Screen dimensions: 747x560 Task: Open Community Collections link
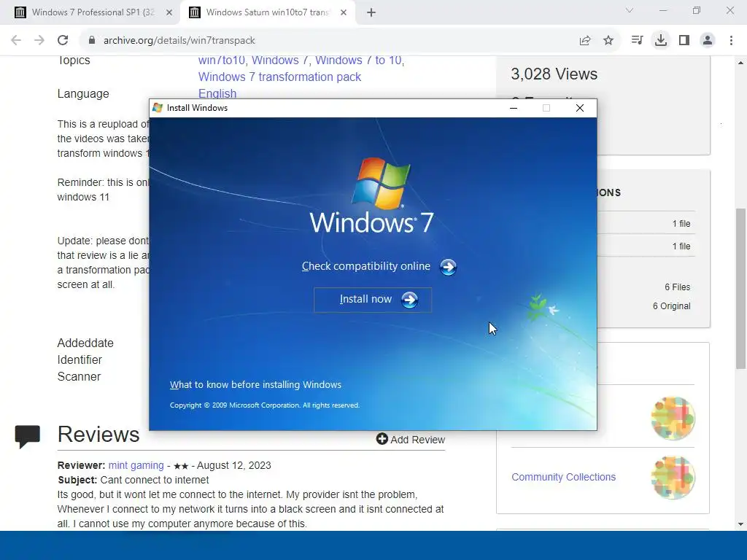pyautogui.click(x=564, y=477)
